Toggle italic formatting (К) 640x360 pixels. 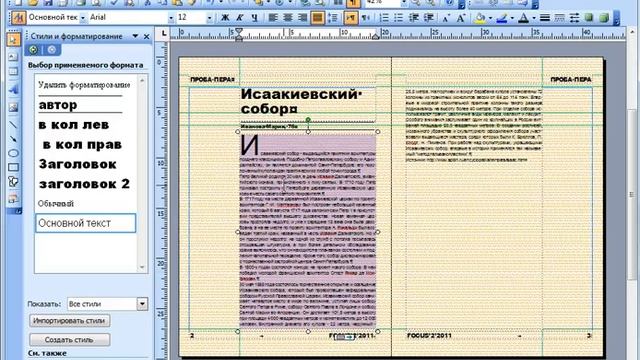coord(240,18)
